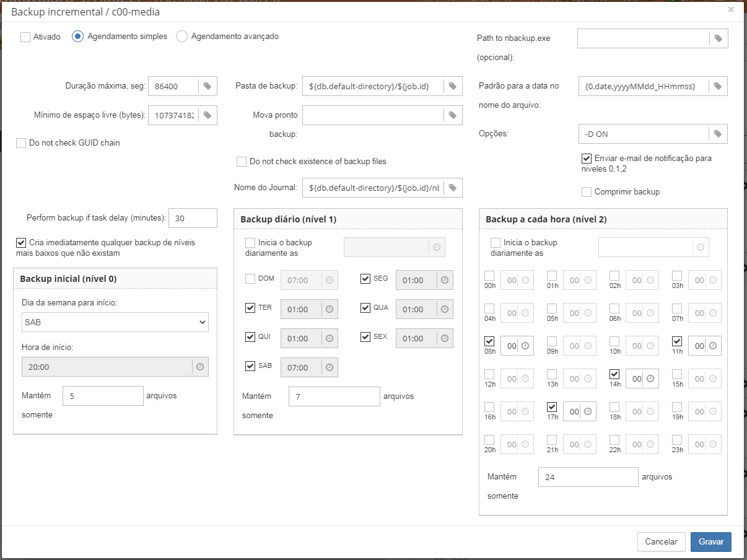This screenshot has width=747, height=560.
Task: Click tag icon for Mínimo de espaço livre
Action: (x=207, y=115)
